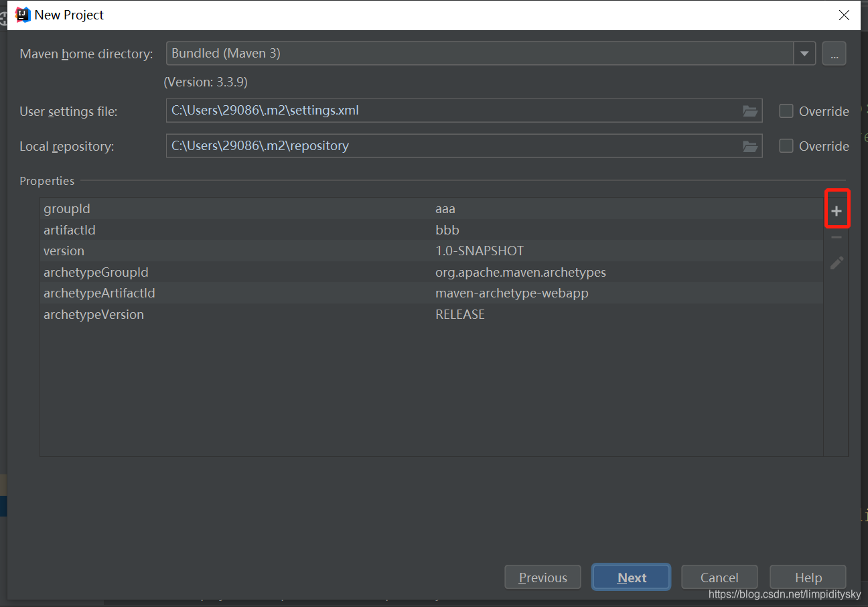Image resolution: width=868 pixels, height=607 pixels.
Task: Go to the Previous step
Action: (543, 578)
